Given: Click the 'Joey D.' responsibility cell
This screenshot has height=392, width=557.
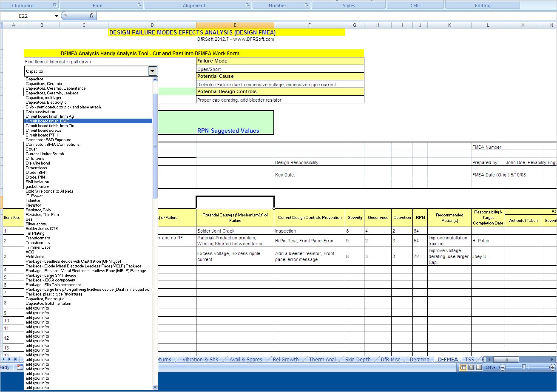Looking at the screenshot, I should pos(488,256).
